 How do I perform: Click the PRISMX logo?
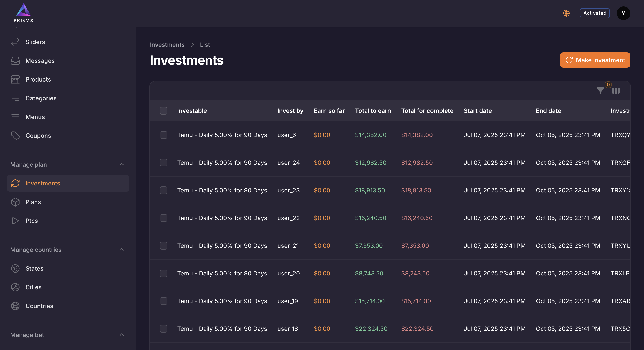(23, 13)
